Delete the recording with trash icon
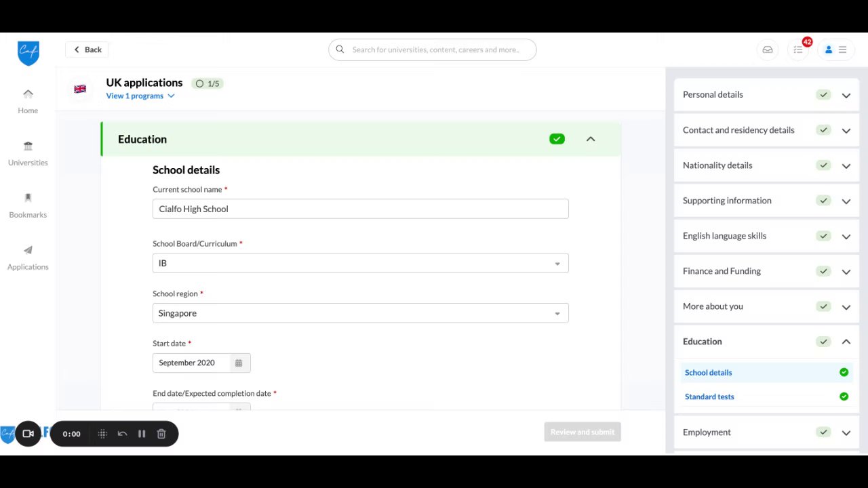This screenshot has height=488, width=868. [161, 434]
